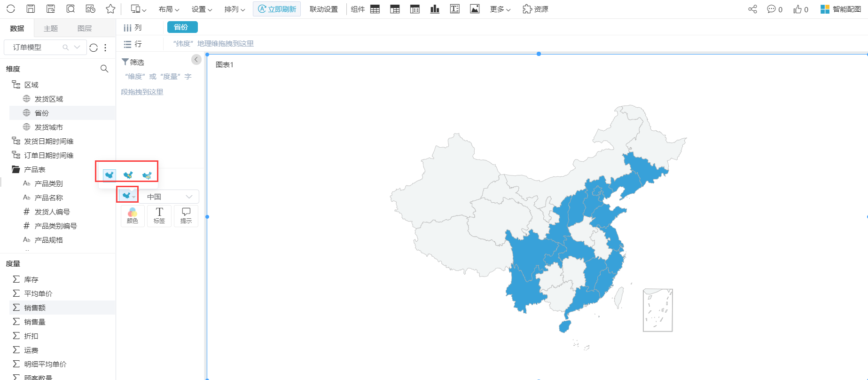Click the 资源 puzzle button
868x380 pixels.
coord(535,9)
